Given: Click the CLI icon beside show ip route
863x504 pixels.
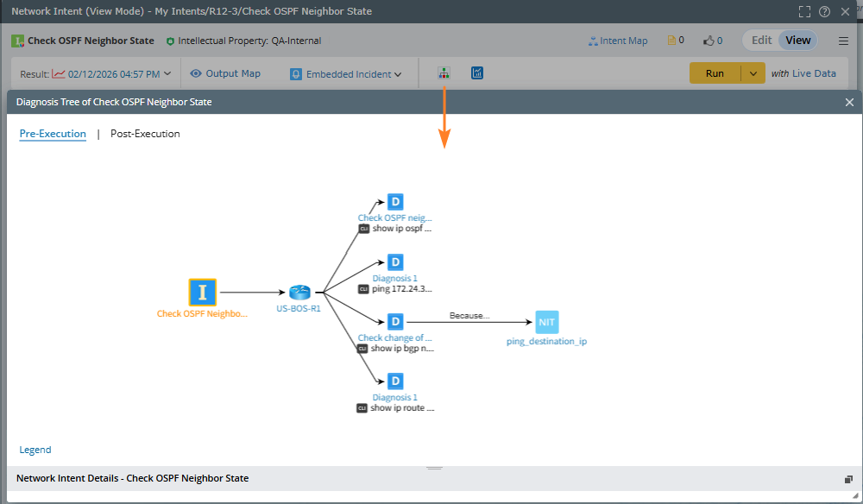Looking at the screenshot, I should coord(362,408).
